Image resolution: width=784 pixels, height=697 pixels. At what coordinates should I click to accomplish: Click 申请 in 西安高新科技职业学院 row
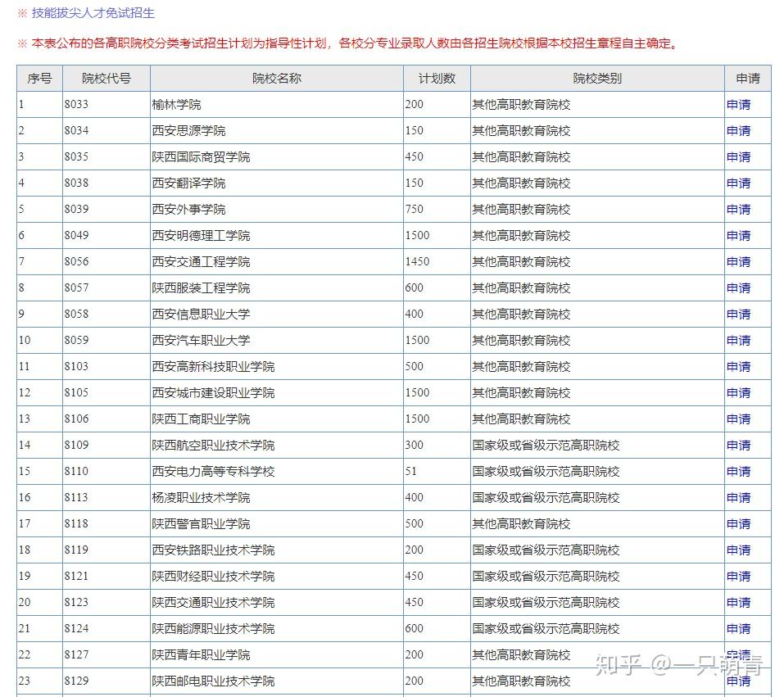[738, 366]
